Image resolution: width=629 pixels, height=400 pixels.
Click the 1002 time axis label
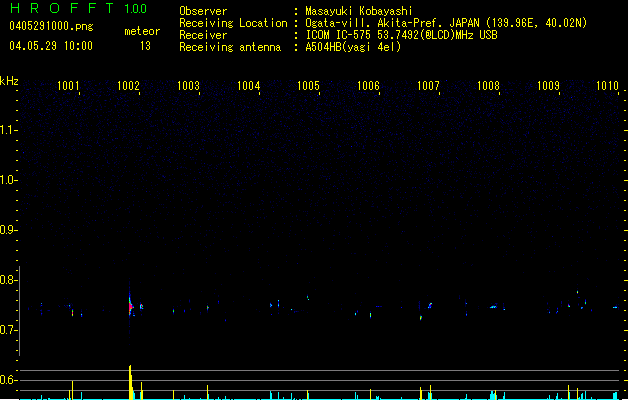[128, 85]
